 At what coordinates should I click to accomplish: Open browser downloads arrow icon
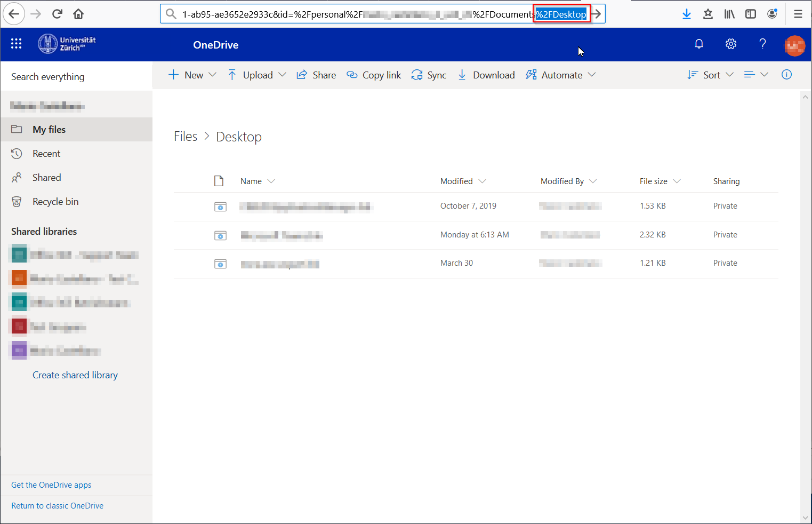coord(687,14)
